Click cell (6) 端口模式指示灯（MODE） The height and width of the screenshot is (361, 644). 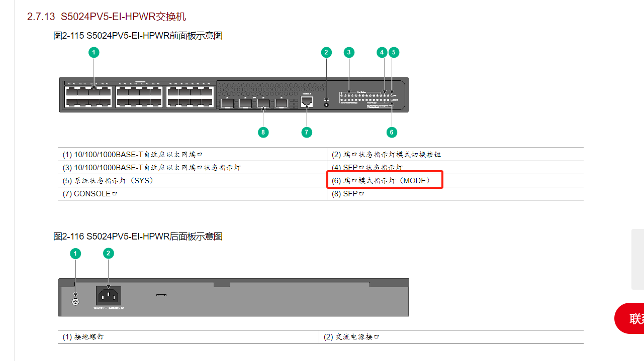tap(455, 181)
